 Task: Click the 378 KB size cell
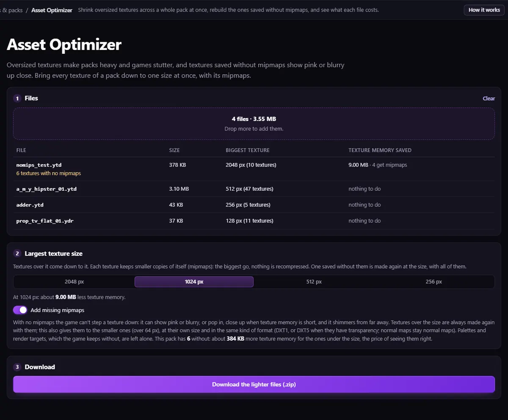[177, 165]
